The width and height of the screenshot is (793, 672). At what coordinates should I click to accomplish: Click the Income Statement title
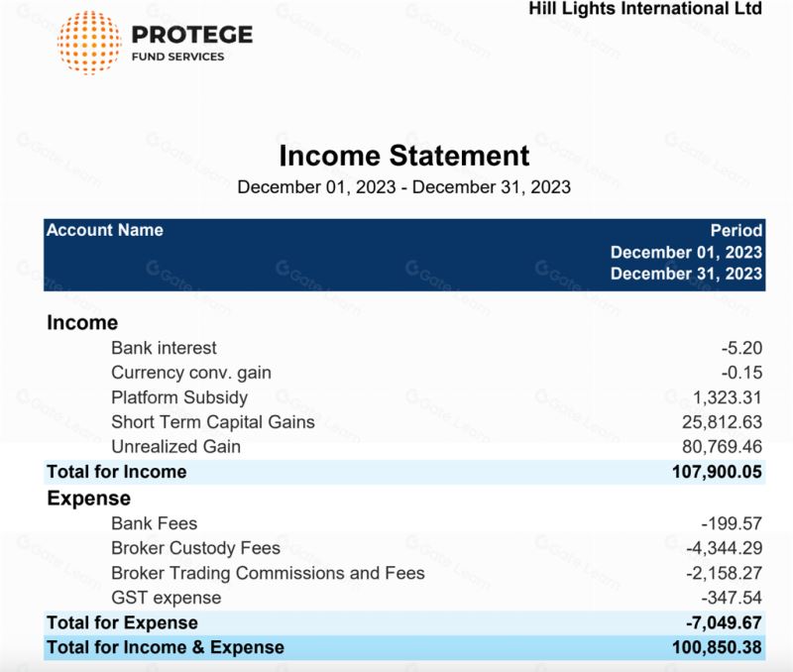pos(403,156)
